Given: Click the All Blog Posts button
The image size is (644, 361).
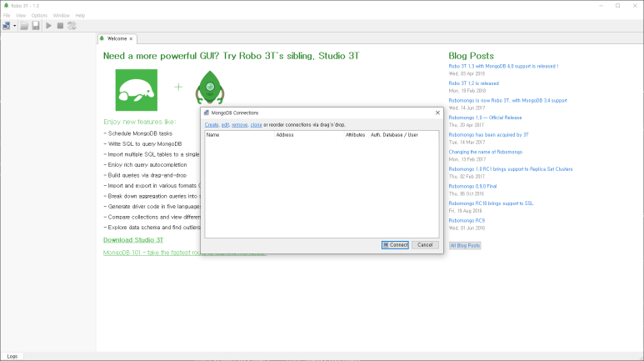Looking at the screenshot, I should [x=465, y=245].
